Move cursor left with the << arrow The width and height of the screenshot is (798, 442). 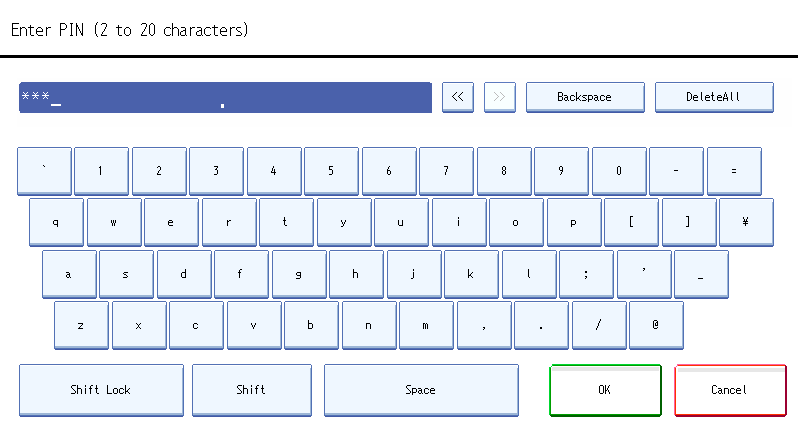pos(457,97)
